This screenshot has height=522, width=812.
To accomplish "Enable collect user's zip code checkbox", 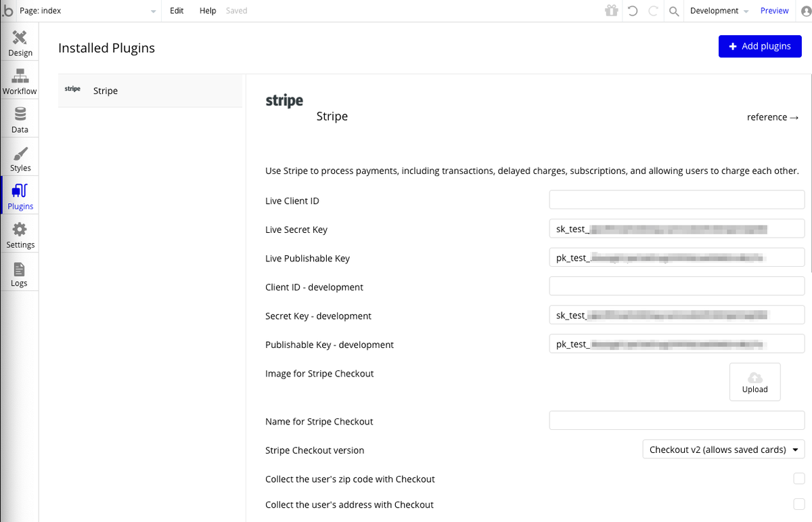I will pyautogui.click(x=799, y=479).
